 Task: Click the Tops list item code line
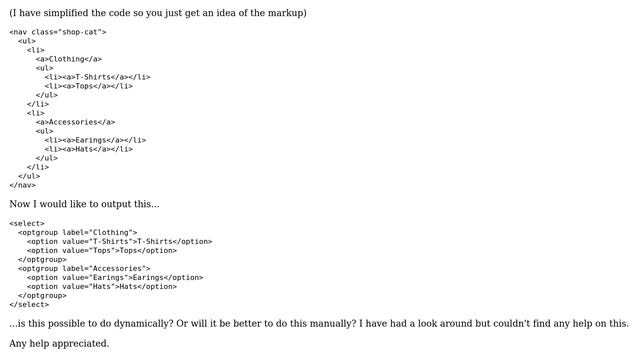(x=89, y=86)
